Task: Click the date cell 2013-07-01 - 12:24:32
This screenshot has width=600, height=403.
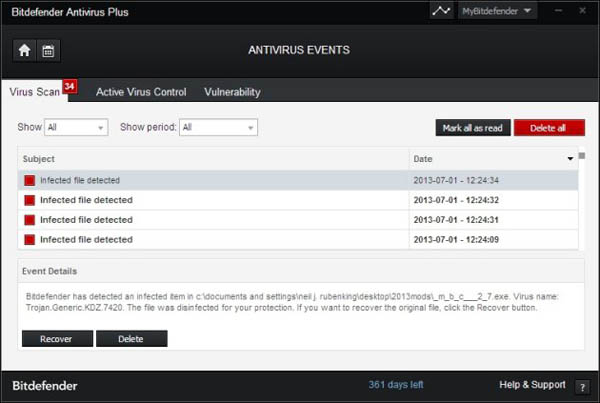Action: click(x=456, y=200)
